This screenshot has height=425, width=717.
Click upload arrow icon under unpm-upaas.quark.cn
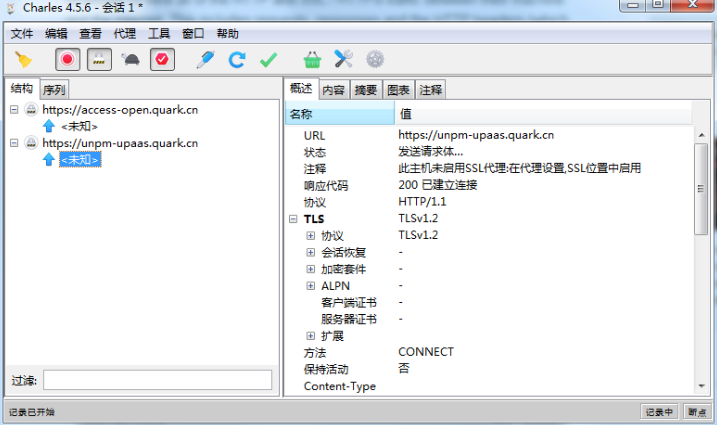(x=48, y=159)
